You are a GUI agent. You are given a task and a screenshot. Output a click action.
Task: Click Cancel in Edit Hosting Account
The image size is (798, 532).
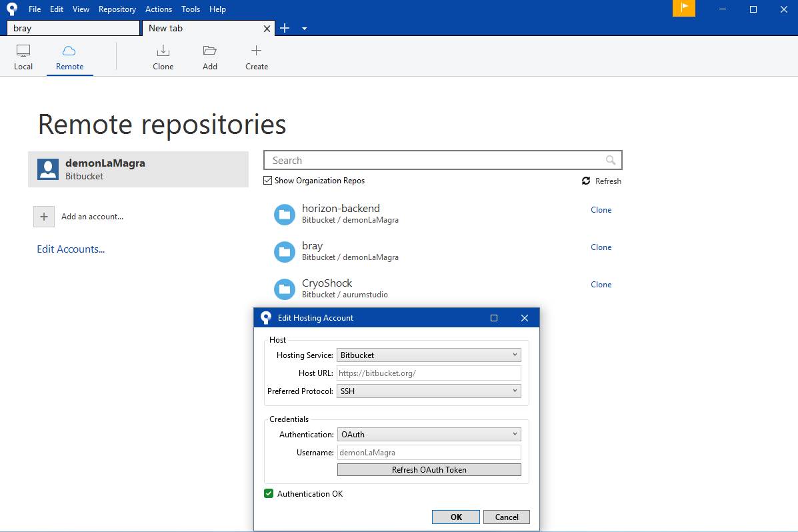pos(507,517)
